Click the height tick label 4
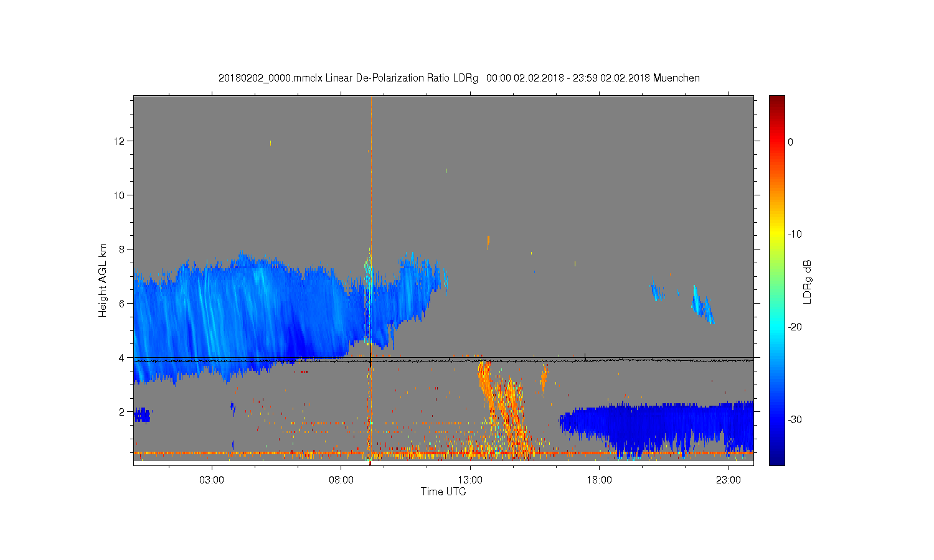The image size is (934, 560). (122, 358)
